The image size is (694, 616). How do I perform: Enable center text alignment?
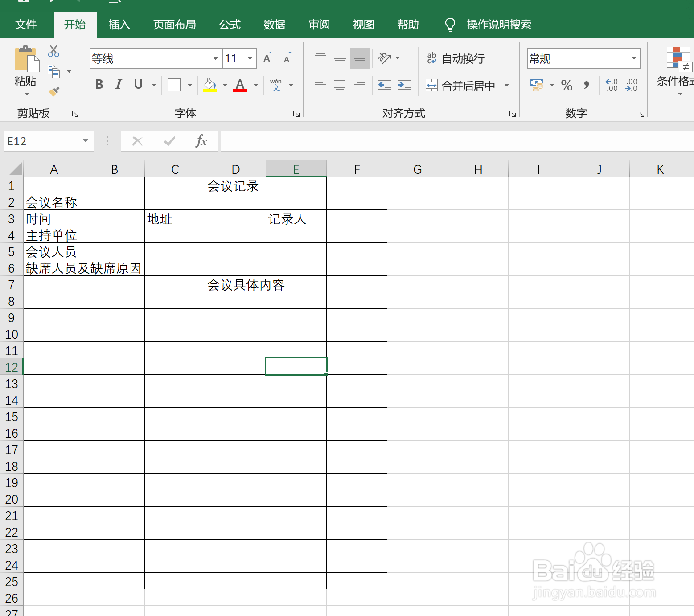coord(340,85)
